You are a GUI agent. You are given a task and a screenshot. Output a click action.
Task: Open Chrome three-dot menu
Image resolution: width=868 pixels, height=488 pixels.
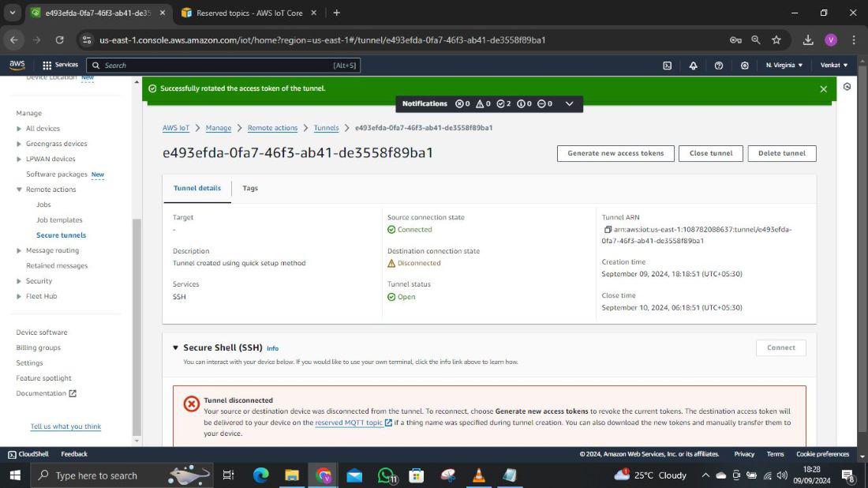click(x=854, y=40)
